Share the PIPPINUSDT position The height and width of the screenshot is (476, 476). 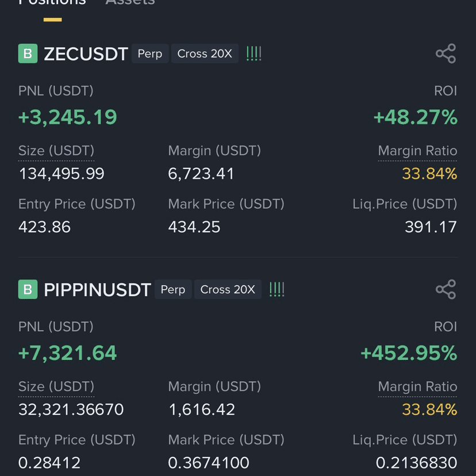(446, 289)
